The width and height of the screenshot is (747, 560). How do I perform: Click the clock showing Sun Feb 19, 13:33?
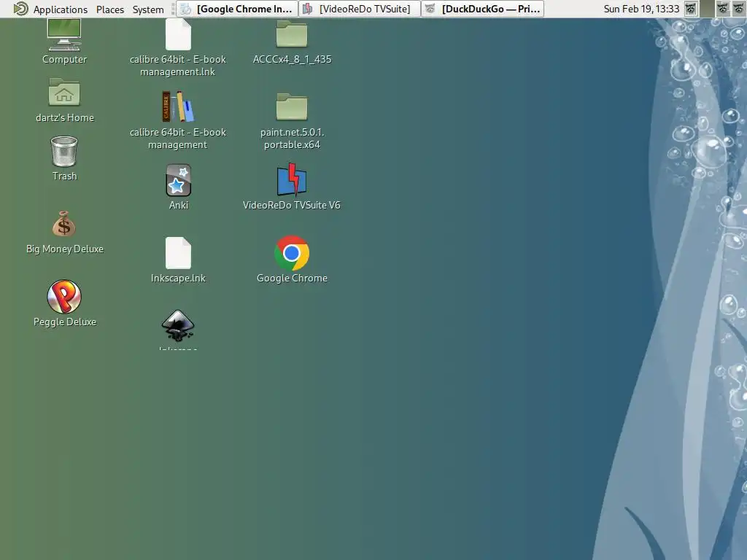click(x=641, y=9)
